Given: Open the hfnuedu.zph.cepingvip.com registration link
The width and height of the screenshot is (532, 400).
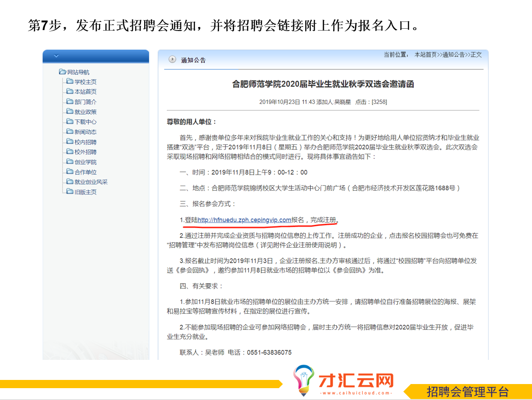Looking at the screenshot, I should point(244,220).
